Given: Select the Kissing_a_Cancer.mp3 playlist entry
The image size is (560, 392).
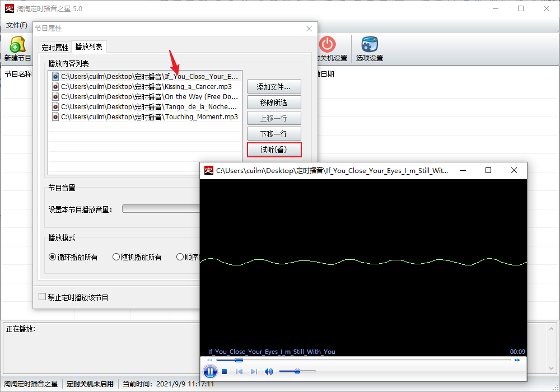Looking at the screenshot, I should 146,86.
